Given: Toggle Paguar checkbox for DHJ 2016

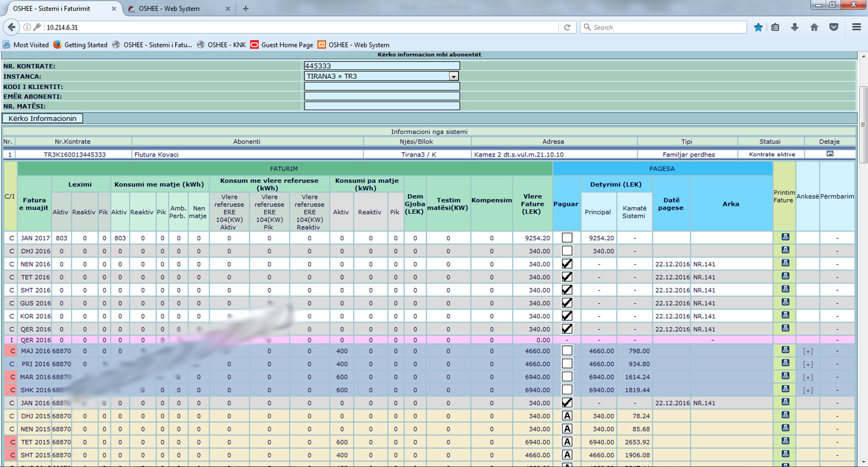Looking at the screenshot, I should pyautogui.click(x=567, y=251).
